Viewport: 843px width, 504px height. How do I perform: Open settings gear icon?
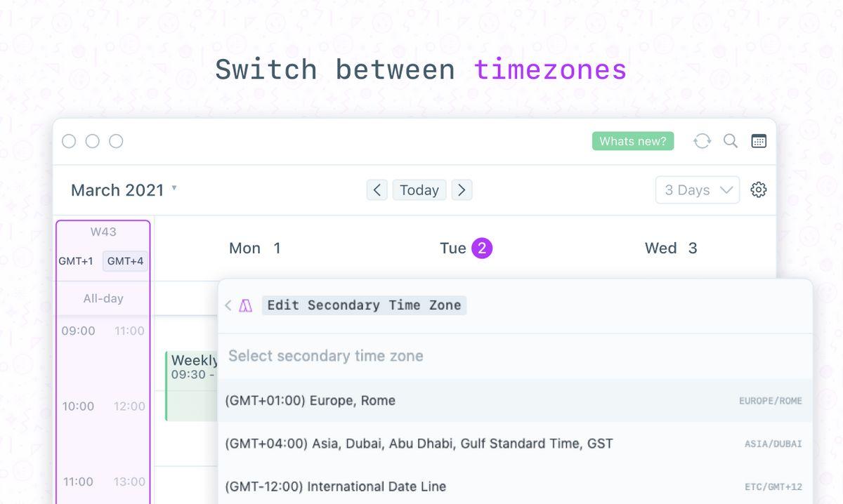click(x=758, y=190)
